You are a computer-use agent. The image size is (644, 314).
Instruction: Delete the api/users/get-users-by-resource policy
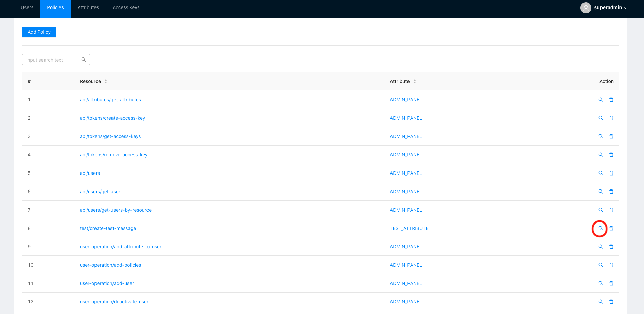click(x=611, y=210)
